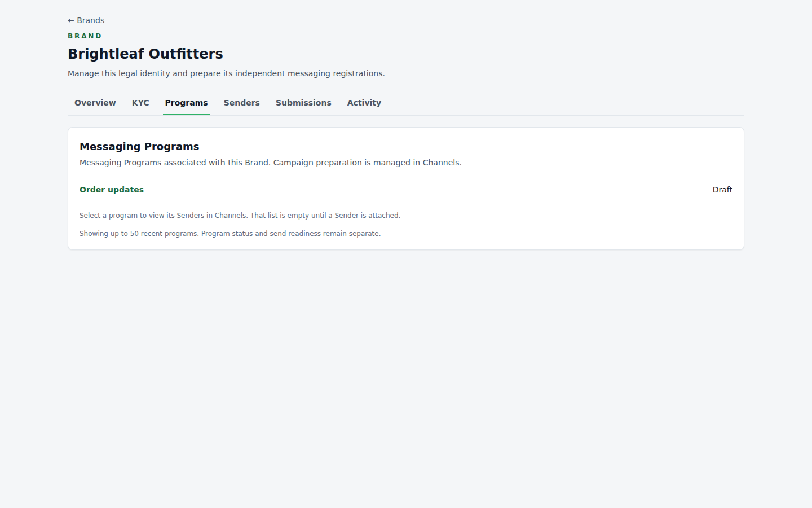Click the Draft status label

click(x=722, y=190)
